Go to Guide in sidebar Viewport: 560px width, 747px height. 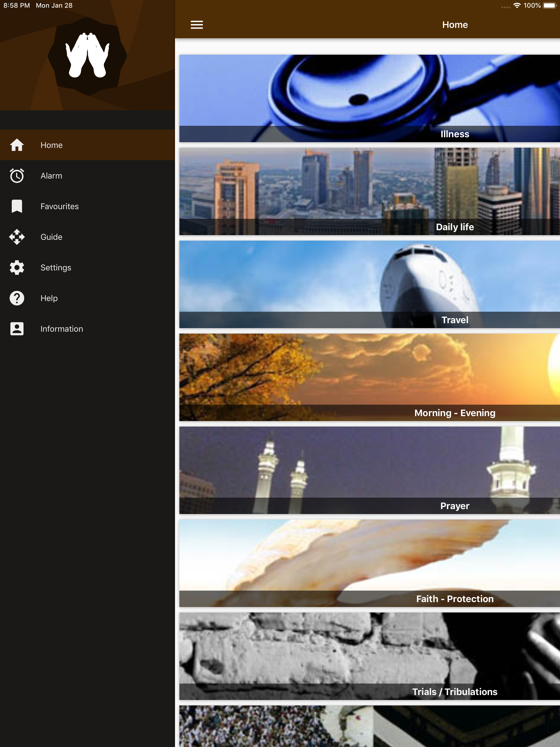point(51,237)
